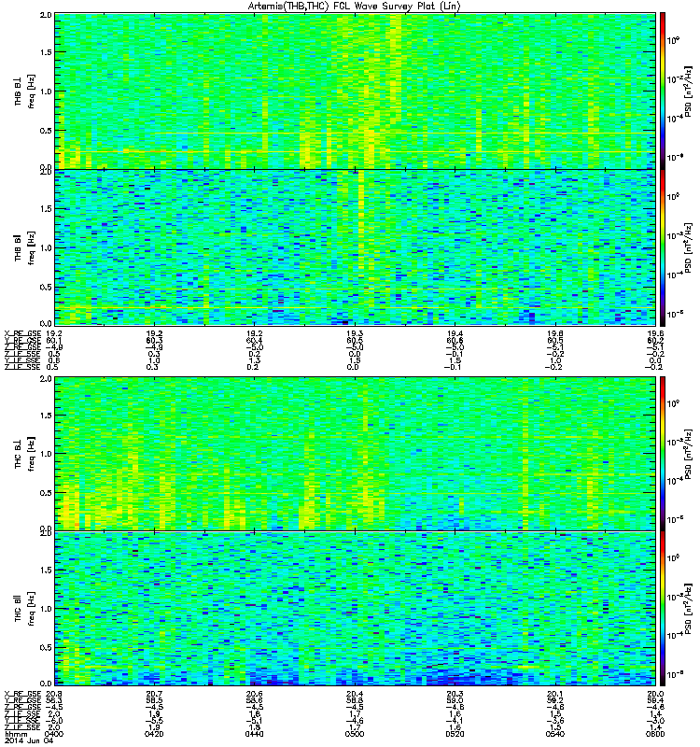This screenshot has height=747, width=700.
Task: Click the THC position value '20.8'
Action: 54,694
